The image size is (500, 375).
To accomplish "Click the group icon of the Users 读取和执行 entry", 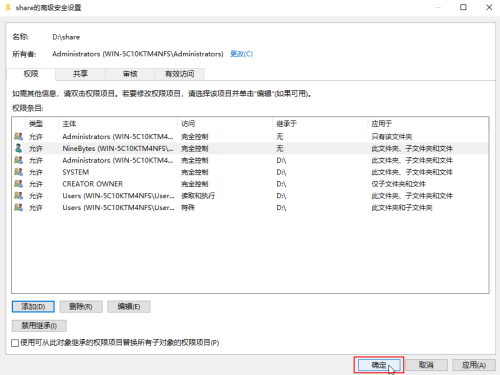I will point(19,196).
